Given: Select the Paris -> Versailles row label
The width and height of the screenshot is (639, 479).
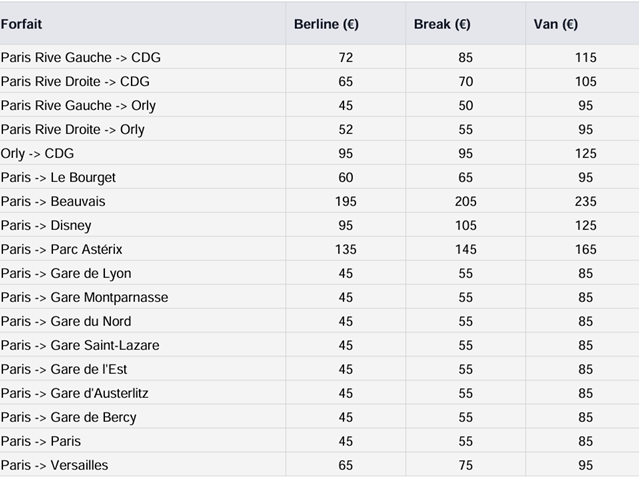Looking at the screenshot, I should pyautogui.click(x=55, y=465).
